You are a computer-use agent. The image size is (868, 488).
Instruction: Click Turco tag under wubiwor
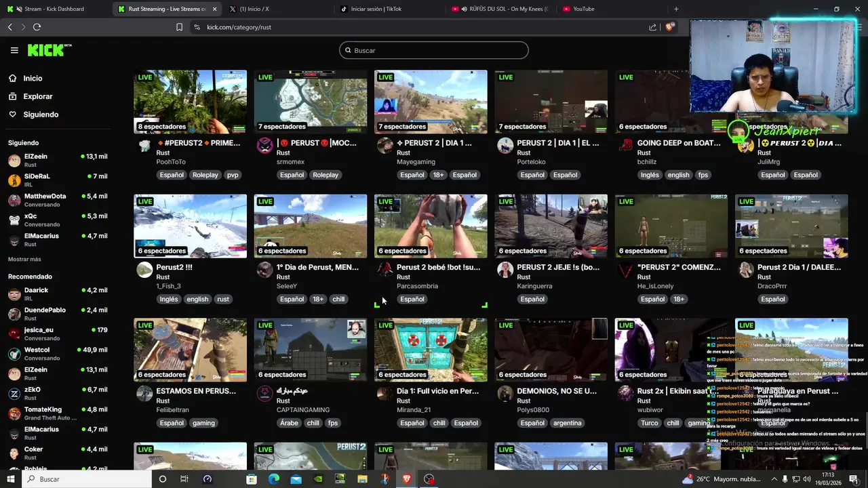pos(650,423)
